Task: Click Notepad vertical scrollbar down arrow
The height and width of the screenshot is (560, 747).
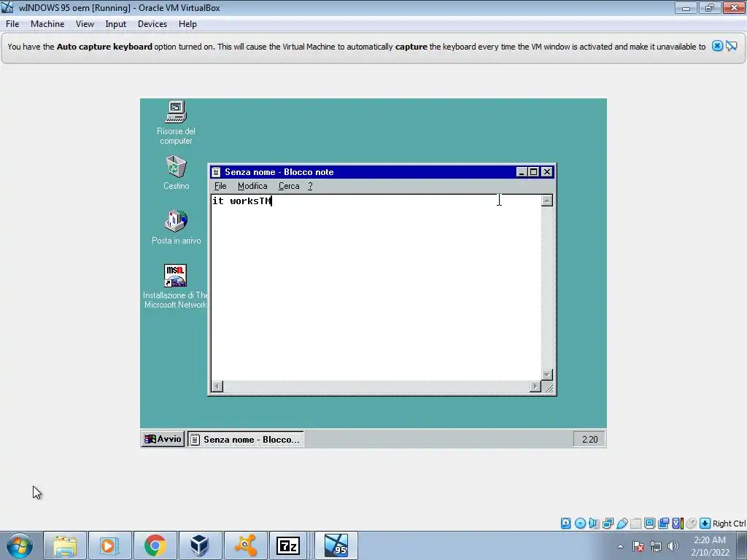Action: click(x=547, y=375)
